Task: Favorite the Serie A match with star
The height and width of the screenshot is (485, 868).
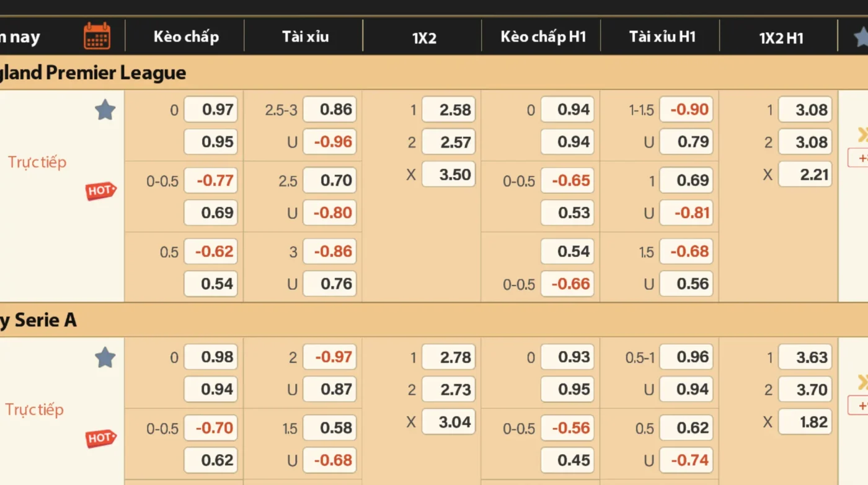Action: [105, 357]
